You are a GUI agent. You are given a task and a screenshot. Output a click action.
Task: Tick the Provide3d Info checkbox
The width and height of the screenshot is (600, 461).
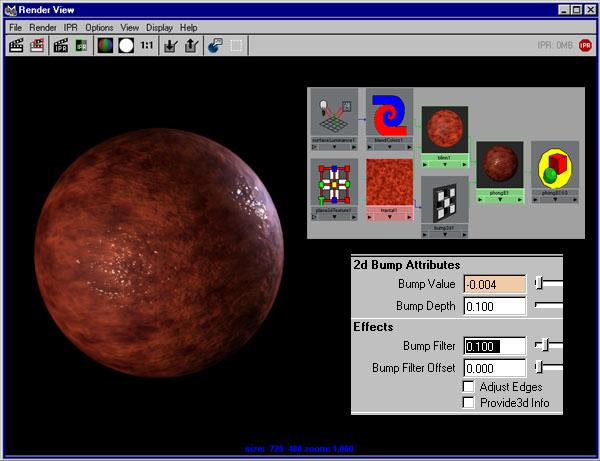(x=468, y=402)
